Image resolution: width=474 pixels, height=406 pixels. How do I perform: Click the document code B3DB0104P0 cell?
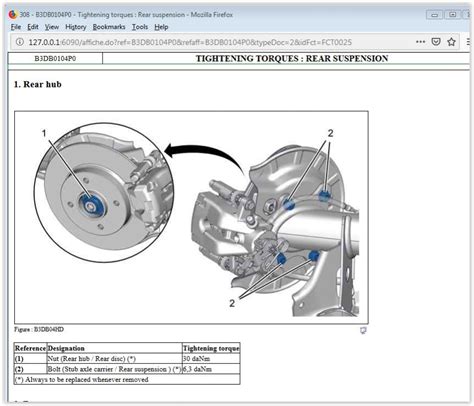(55, 58)
